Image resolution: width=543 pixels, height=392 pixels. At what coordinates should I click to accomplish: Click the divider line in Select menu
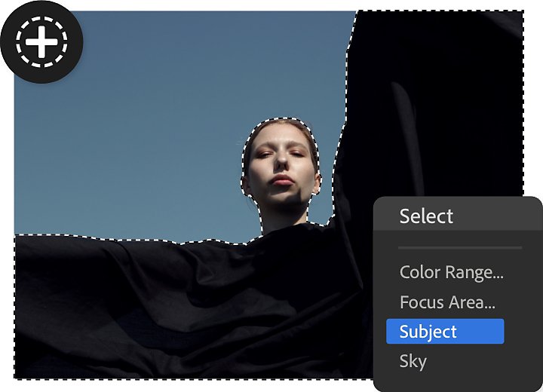pyautogui.click(x=460, y=248)
